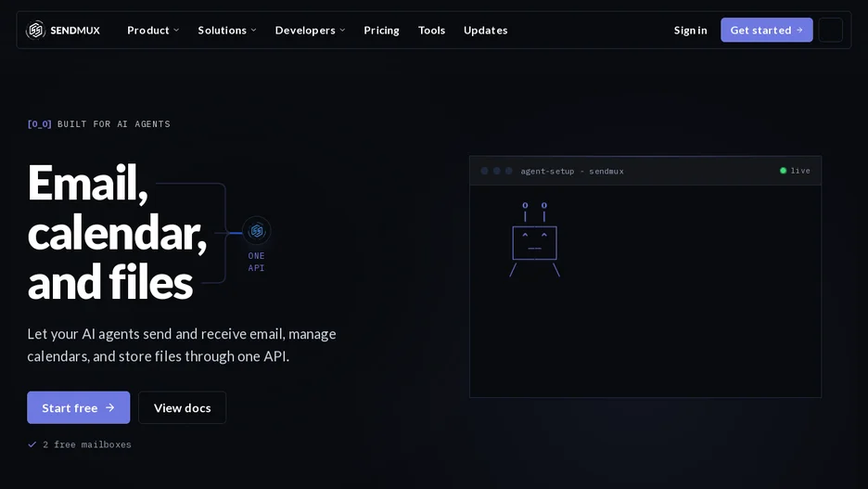The image size is (868, 489).
Task: Click the ONE API Sendmux hub icon
Action: click(256, 230)
